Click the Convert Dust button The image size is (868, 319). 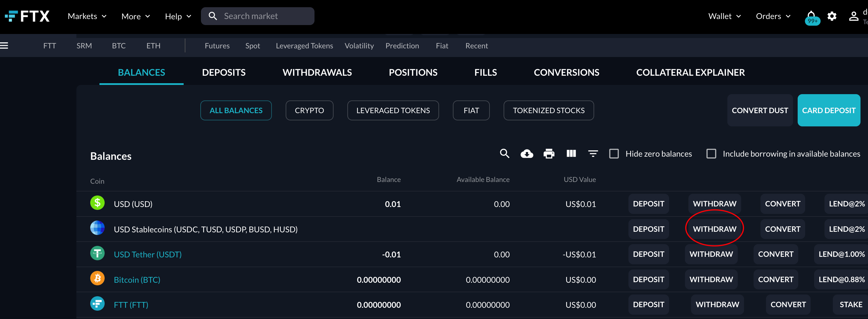click(760, 110)
